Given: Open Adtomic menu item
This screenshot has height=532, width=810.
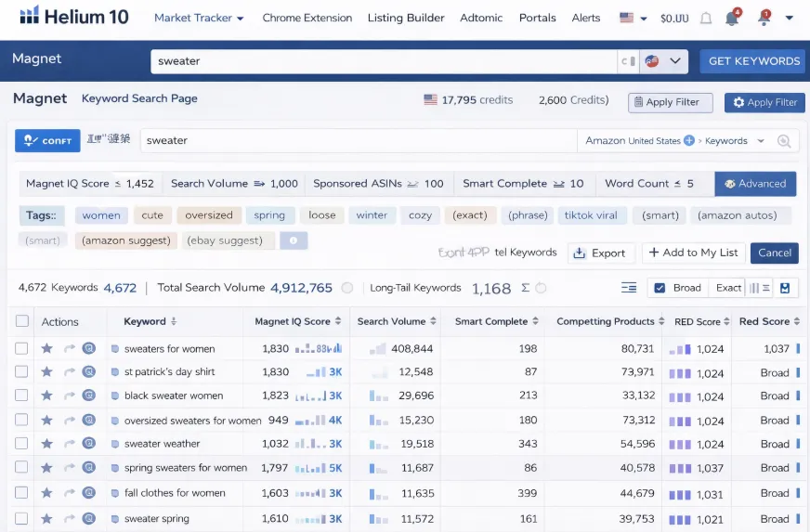Looking at the screenshot, I should point(481,18).
